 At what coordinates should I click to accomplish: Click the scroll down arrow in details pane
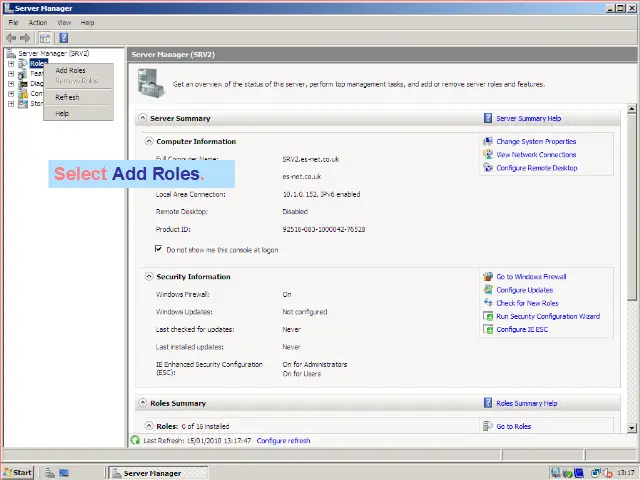tap(631, 428)
